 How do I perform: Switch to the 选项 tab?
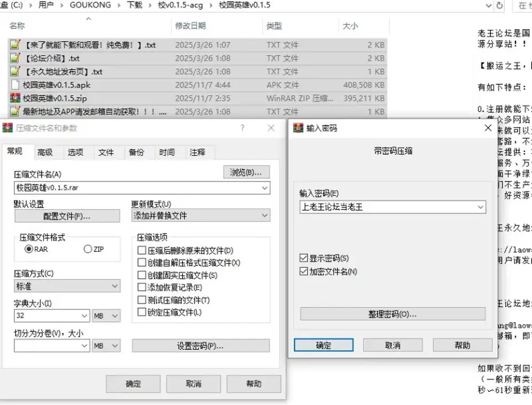point(75,152)
